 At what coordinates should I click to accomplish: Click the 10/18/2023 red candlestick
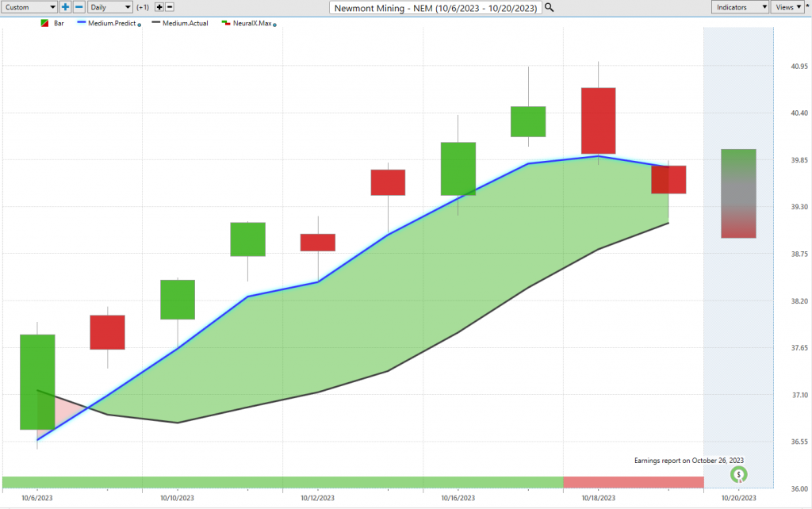click(x=598, y=121)
